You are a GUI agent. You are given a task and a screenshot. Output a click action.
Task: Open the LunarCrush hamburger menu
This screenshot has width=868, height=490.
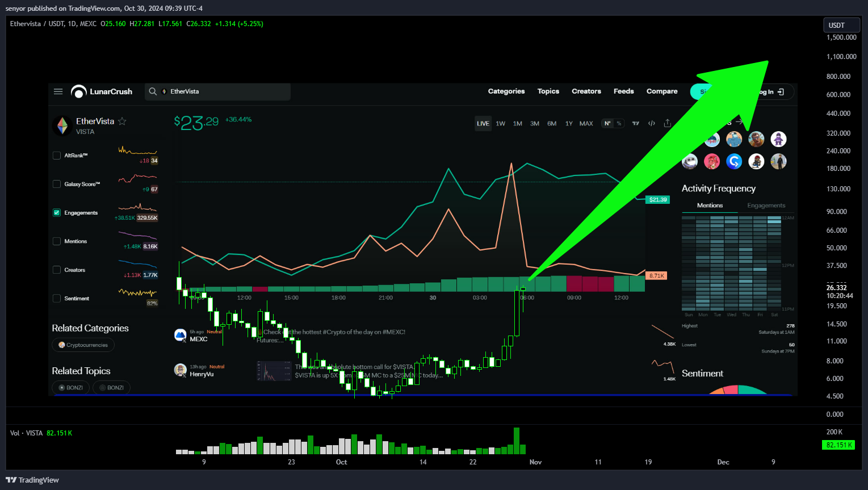pos(58,91)
